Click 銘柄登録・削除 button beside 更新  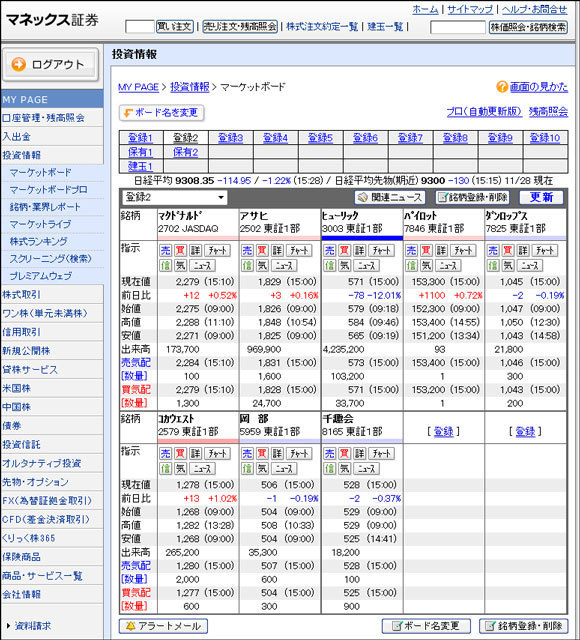[472, 198]
